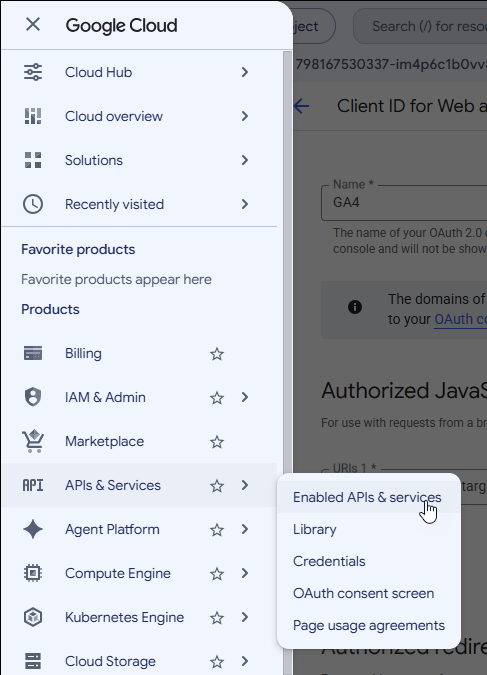Pin IAM & Admin with its star

(217, 398)
